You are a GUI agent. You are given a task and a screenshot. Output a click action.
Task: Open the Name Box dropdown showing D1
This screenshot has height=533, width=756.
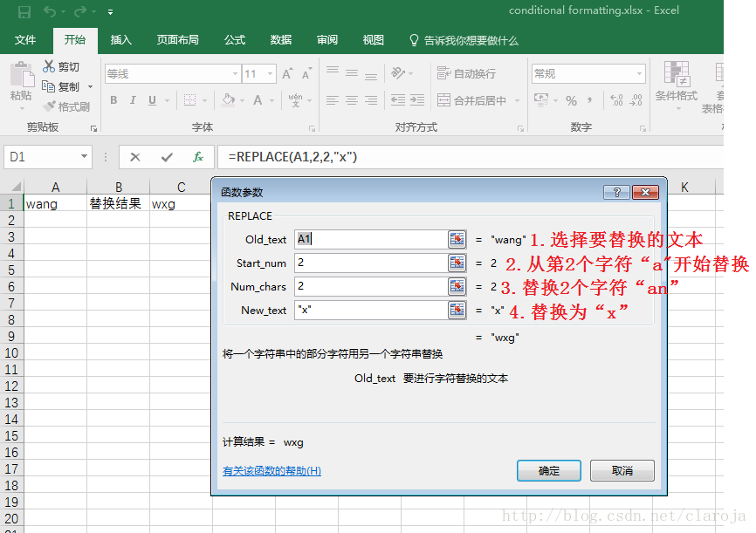pyautogui.click(x=85, y=157)
